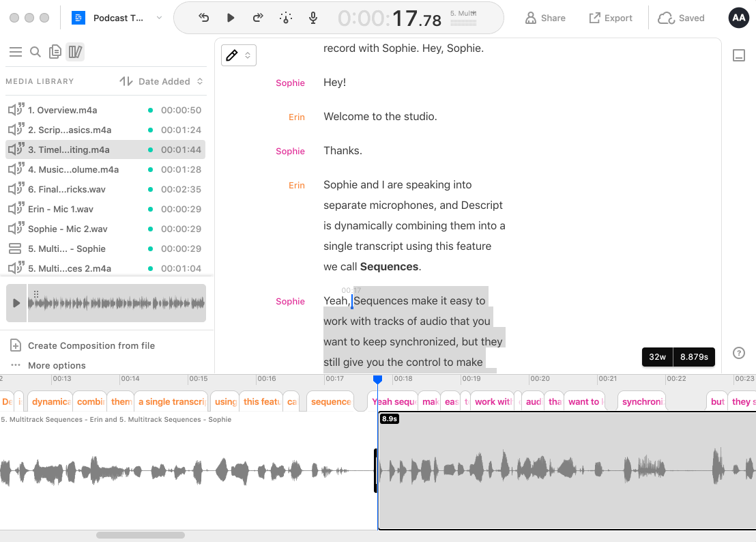Select 6. Final...ricks.wav file
The width and height of the screenshot is (756, 542).
(105, 189)
